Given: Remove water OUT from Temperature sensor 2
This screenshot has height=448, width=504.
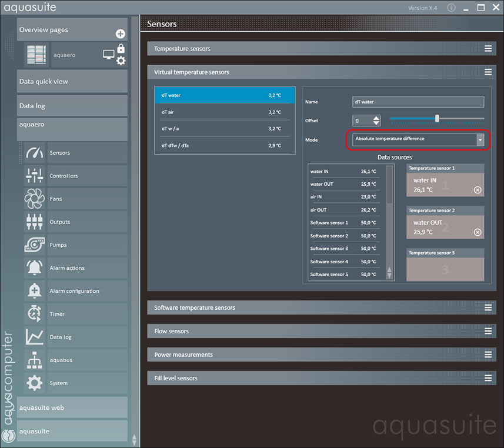Looking at the screenshot, I should coord(478,232).
